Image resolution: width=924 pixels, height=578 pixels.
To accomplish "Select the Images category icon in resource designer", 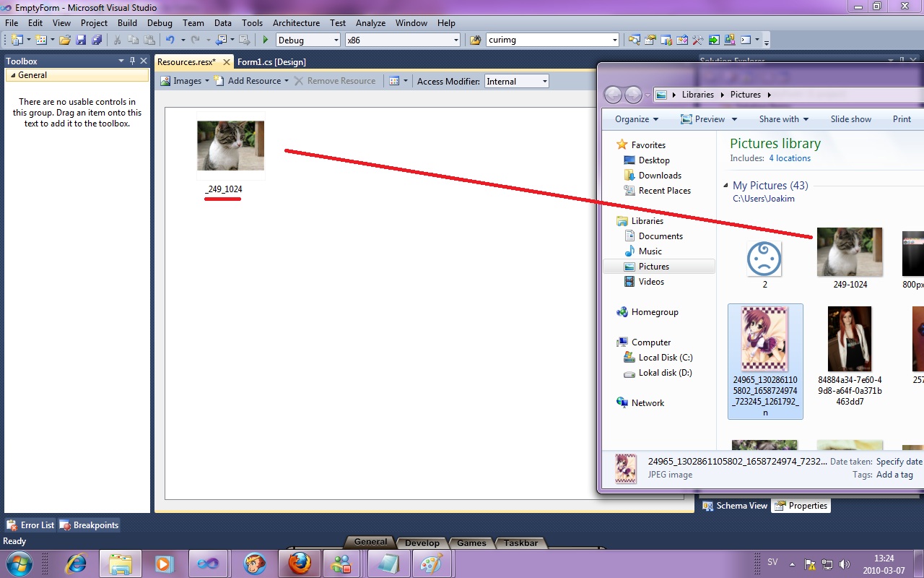I will pyautogui.click(x=167, y=81).
